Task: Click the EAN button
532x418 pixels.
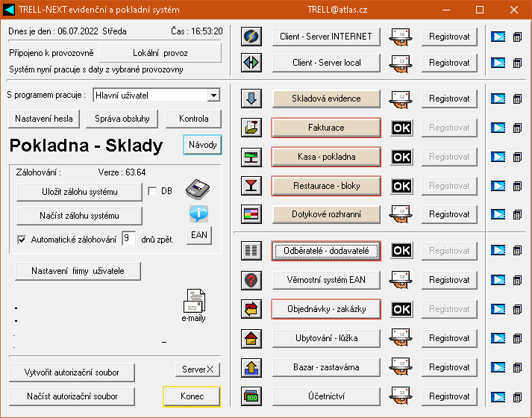Action: (199, 235)
